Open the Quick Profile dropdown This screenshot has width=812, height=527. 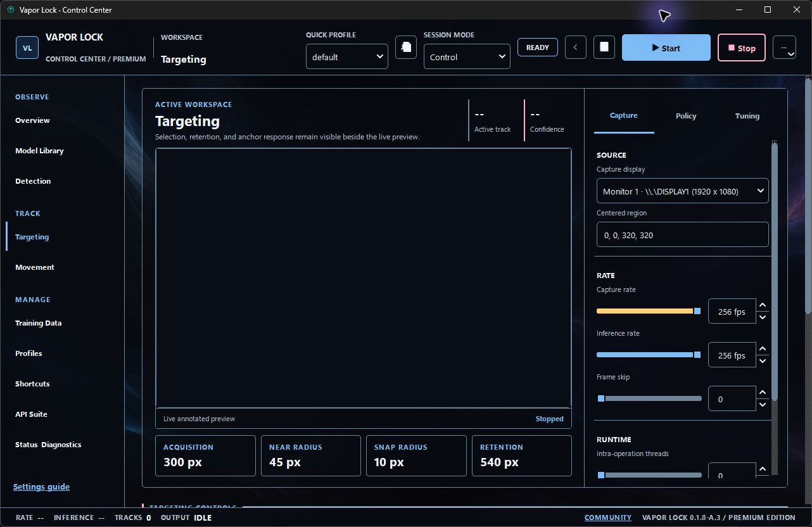pyautogui.click(x=347, y=56)
